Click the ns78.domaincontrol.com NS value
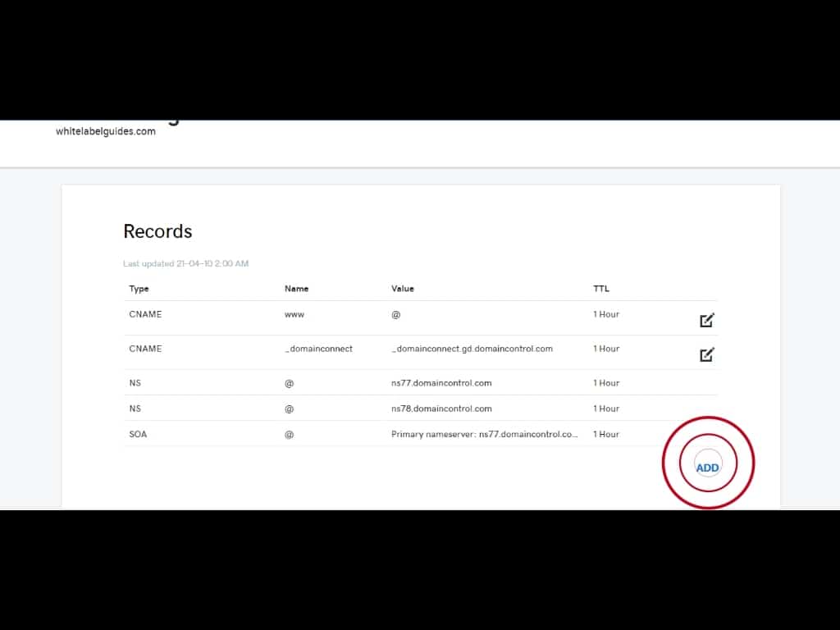This screenshot has height=630, width=840. coord(441,409)
